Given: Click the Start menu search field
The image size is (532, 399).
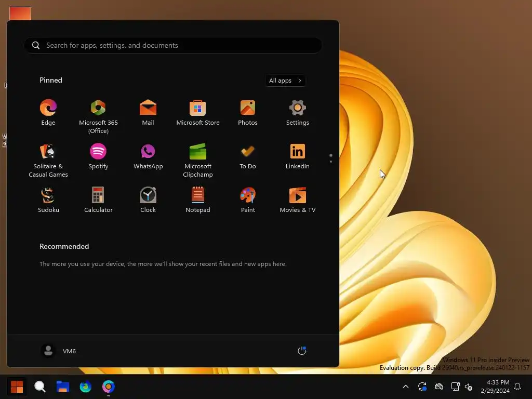Looking at the screenshot, I should click(x=172, y=45).
